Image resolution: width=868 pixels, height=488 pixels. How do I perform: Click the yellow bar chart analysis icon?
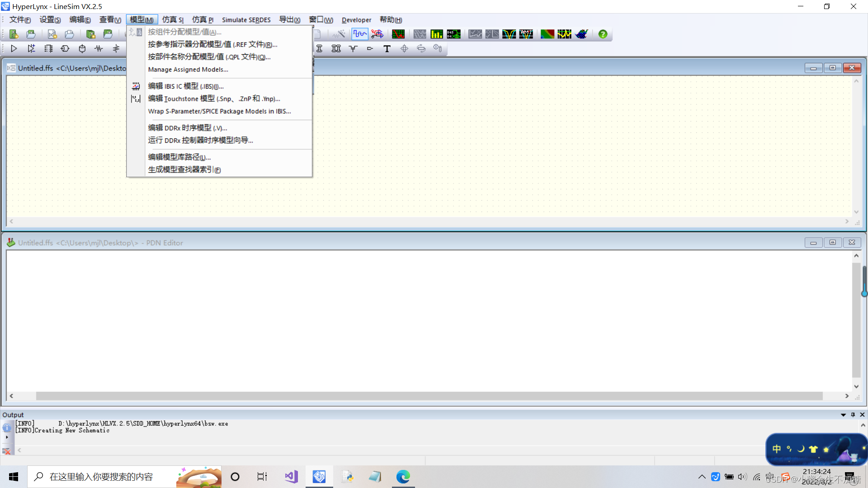436,34
